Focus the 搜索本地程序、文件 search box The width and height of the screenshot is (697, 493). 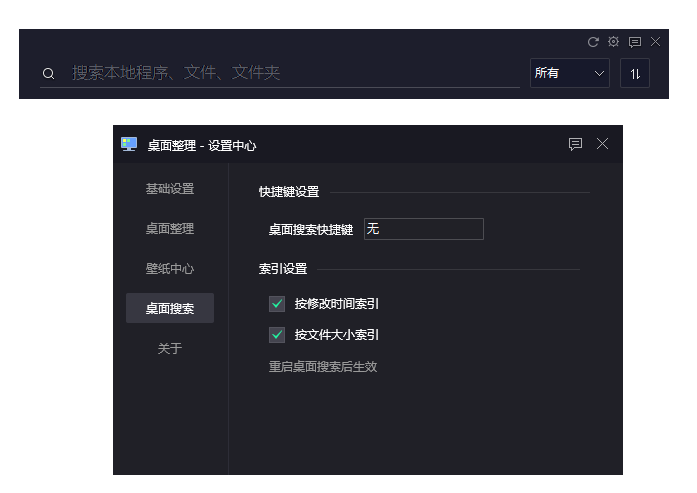290,73
